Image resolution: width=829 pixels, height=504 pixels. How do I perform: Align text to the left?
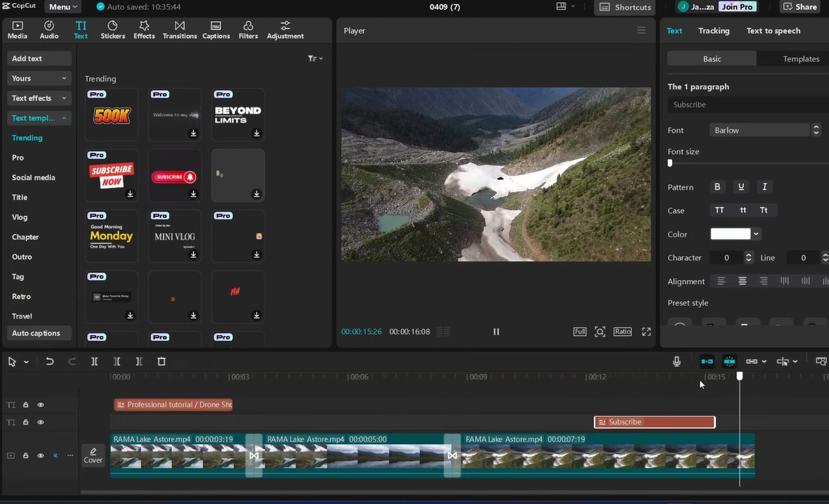pyautogui.click(x=721, y=282)
